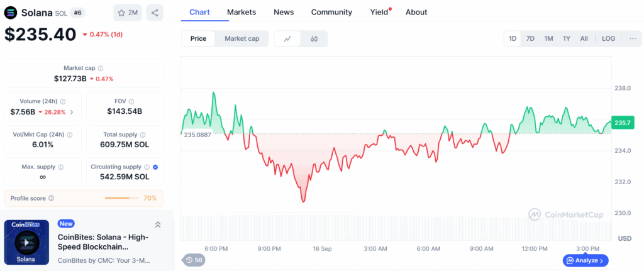Click verified badge beside Circulating supply

pos(155,167)
